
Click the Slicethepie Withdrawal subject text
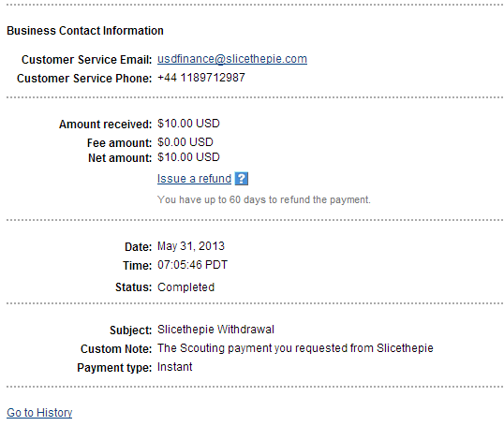(215, 330)
